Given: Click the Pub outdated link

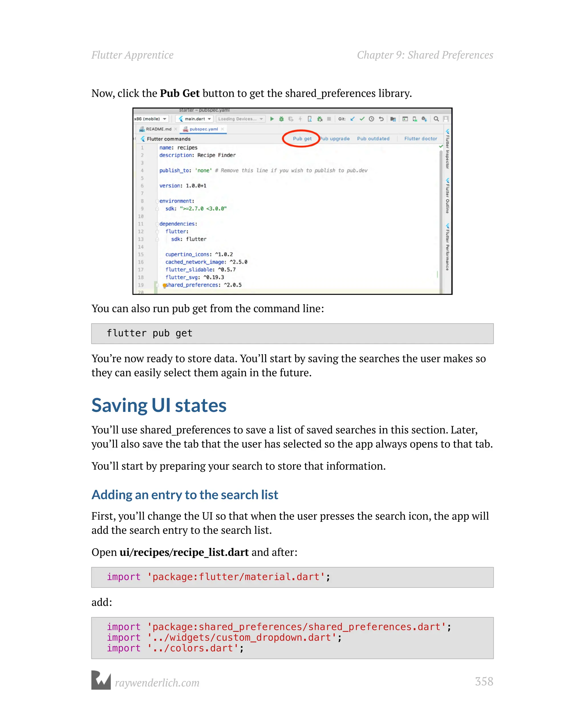Looking at the screenshot, I should click(373, 139).
